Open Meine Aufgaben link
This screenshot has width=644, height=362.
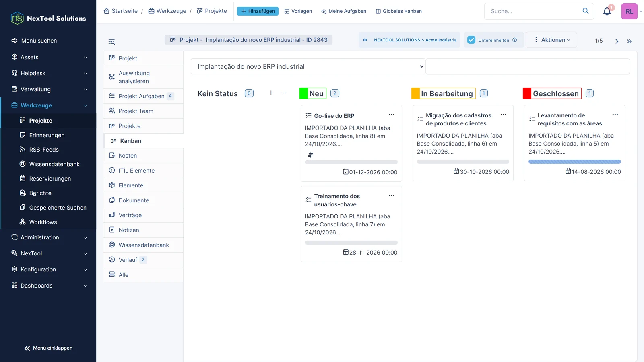click(344, 11)
